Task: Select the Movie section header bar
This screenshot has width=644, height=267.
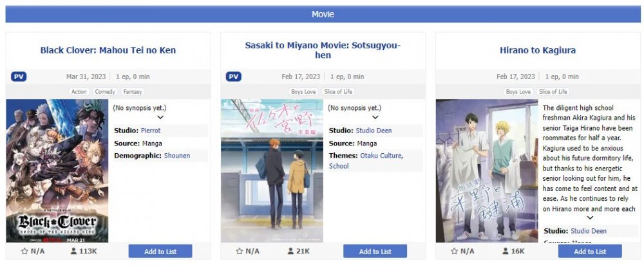Action: click(x=323, y=14)
